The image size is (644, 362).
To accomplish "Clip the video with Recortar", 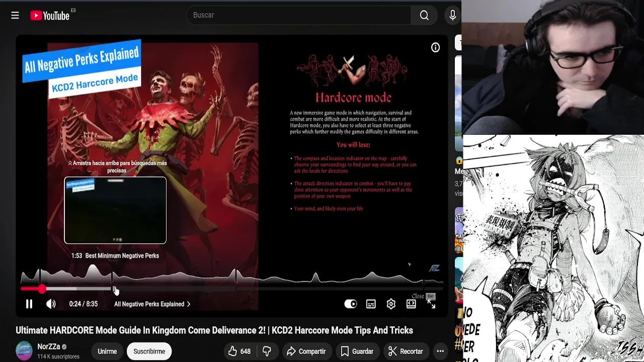I will 406,351.
